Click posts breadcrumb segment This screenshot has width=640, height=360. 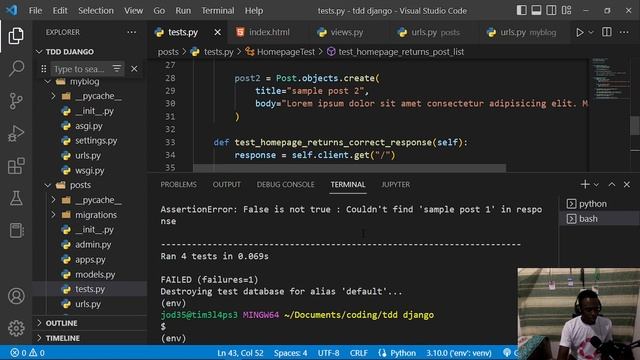coord(168,52)
